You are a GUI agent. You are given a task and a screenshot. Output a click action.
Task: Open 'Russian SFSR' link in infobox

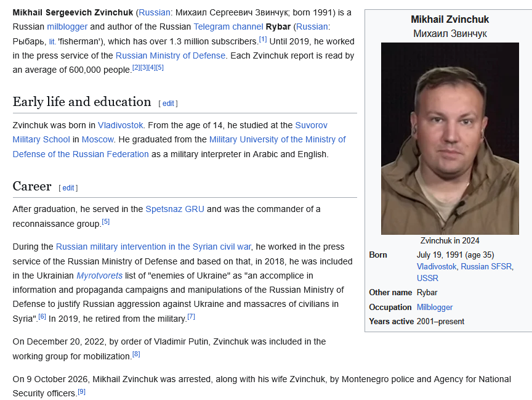(486, 267)
